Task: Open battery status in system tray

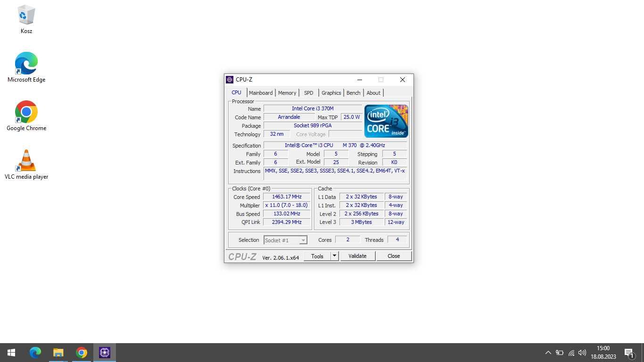Action: point(560,353)
